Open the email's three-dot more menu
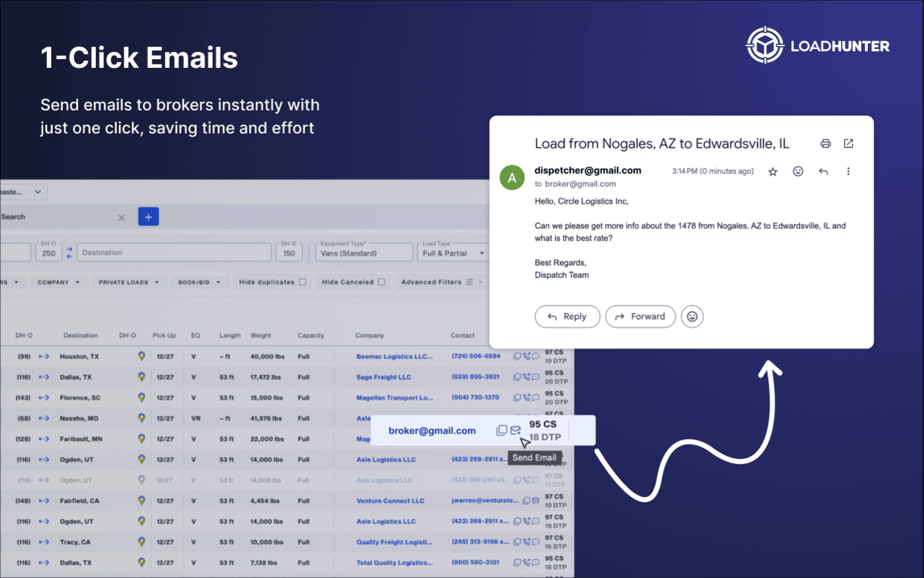Screen dimensions: 924x578 pyautogui.click(x=848, y=171)
